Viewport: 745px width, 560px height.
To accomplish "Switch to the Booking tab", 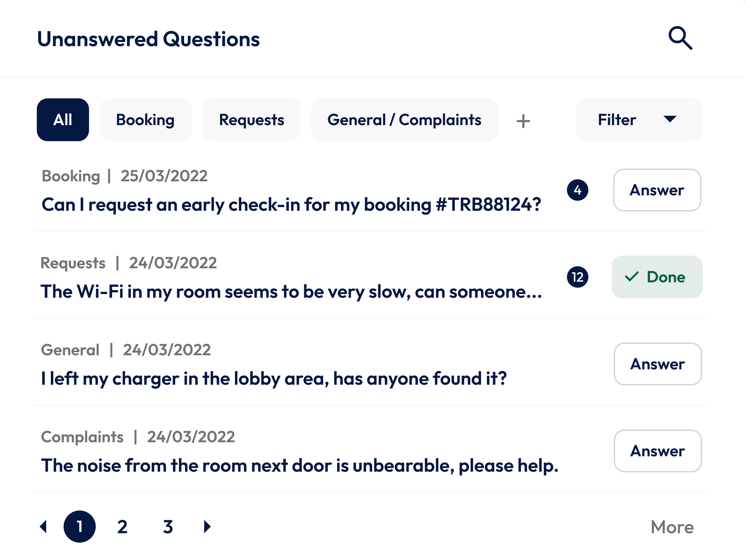I will click(x=146, y=120).
